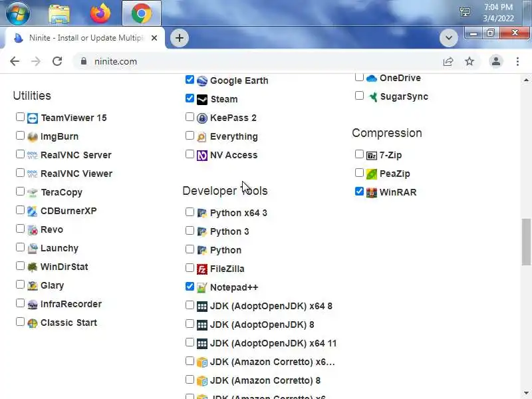Viewport: 532px width, 399px height.
Task: Click the KeePass 2 lock icon
Action: (202, 118)
